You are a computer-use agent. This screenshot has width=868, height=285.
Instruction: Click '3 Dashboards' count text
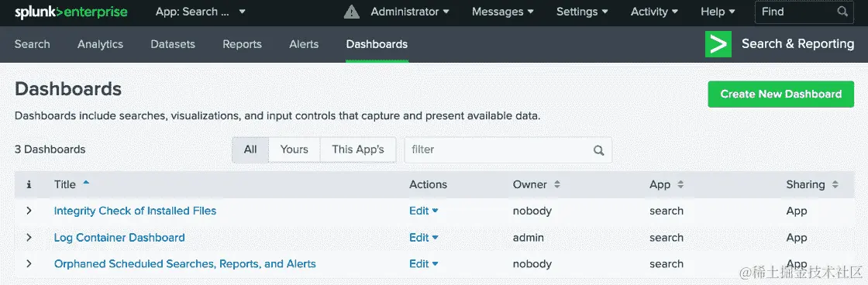[50, 149]
